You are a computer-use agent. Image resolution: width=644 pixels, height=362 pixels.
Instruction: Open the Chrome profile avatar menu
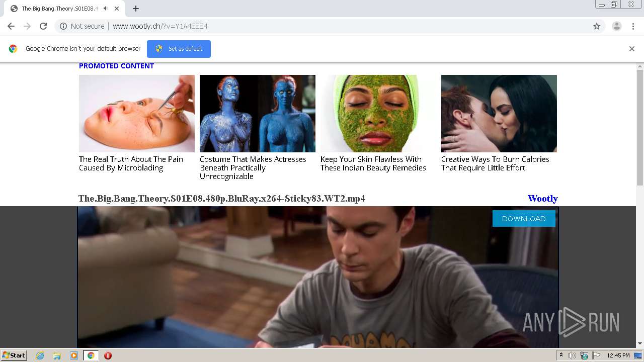click(x=617, y=26)
